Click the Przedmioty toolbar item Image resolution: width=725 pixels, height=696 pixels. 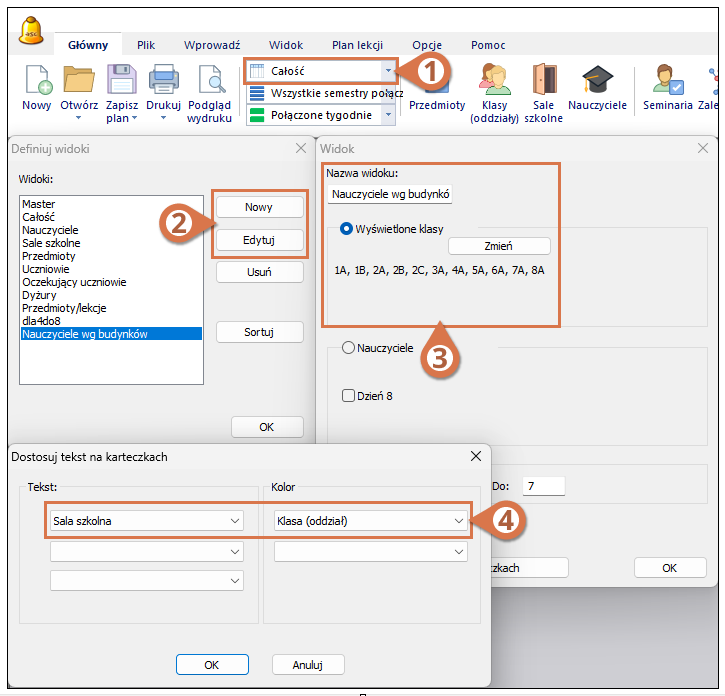point(437,105)
